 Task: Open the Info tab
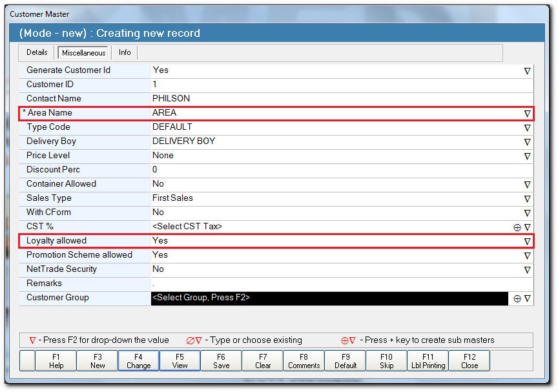[125, 52]
